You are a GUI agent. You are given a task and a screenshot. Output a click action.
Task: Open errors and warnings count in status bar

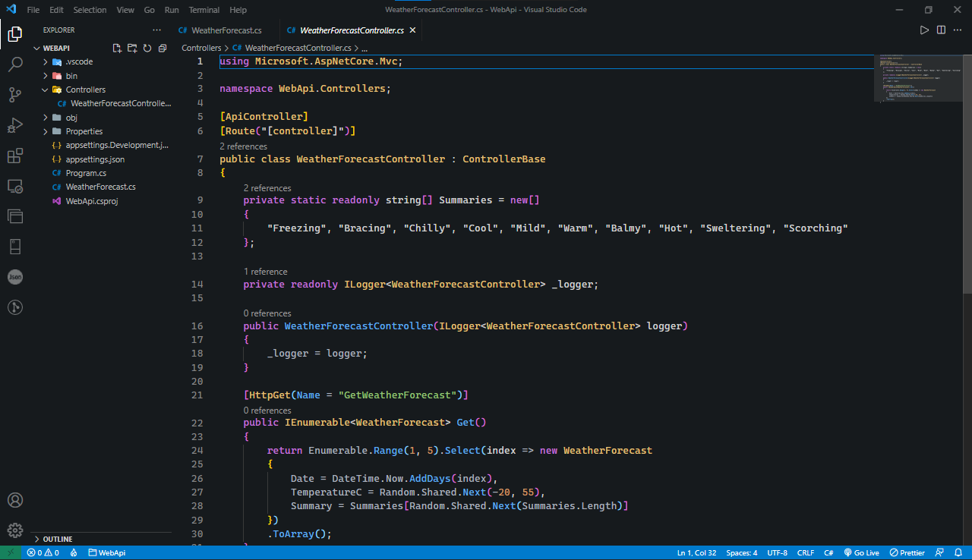[43, 552]
